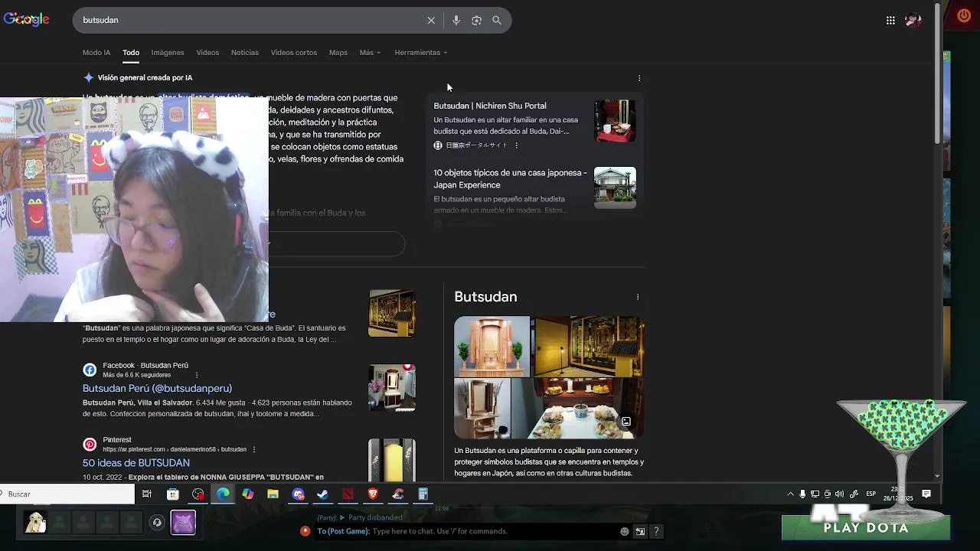Open more options for Pinterest result
Viewport: 980px width, 551px height.
click(x=254, y=449)
